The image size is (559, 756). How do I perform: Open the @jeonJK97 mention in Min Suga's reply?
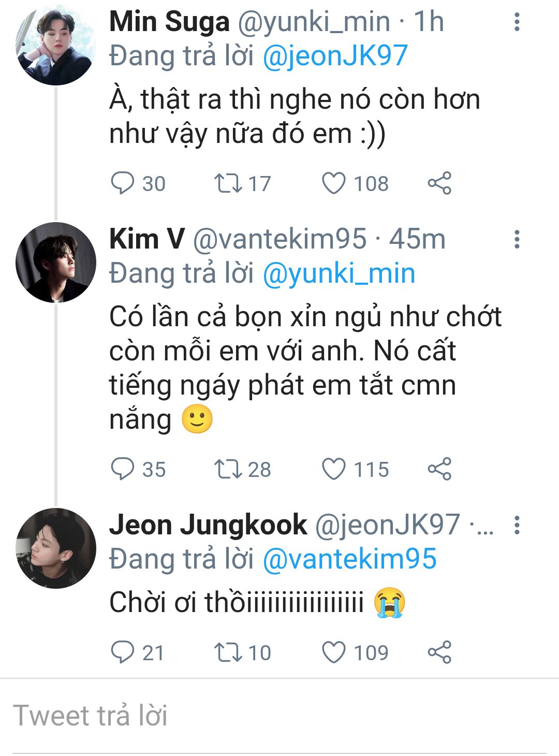[335, 56]
